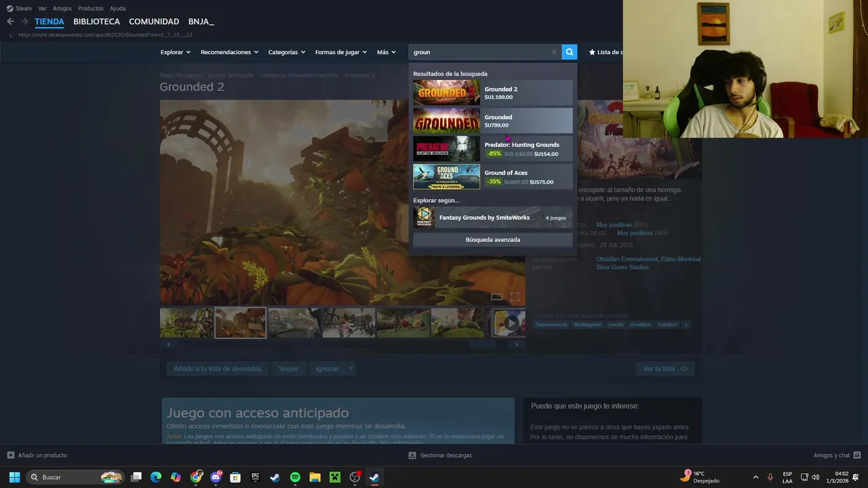868x488 pixels.
Task: Open the arrow dropdown next to Ignorar
Action: point(351,369)
